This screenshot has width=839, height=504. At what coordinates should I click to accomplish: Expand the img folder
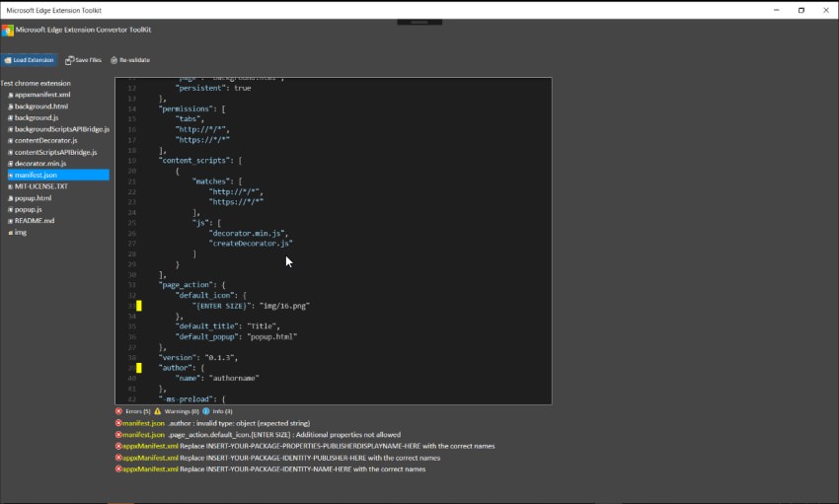(x=20, y=232)
